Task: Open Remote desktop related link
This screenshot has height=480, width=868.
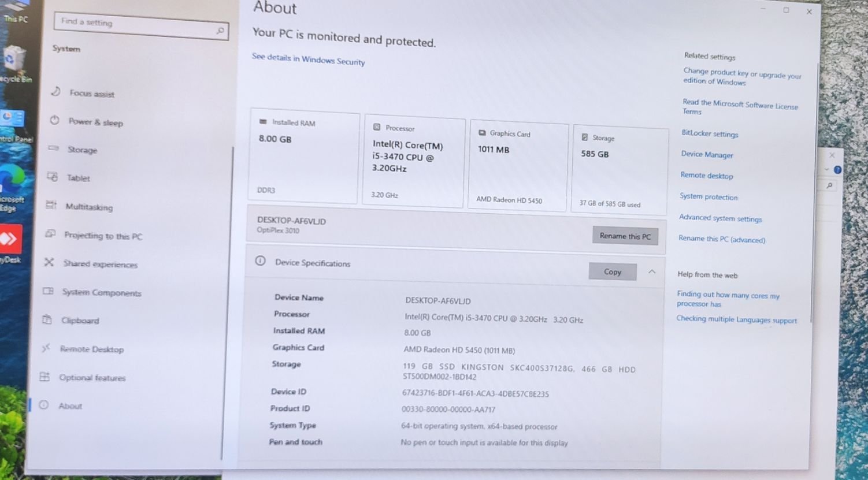Action: point(706,176)
